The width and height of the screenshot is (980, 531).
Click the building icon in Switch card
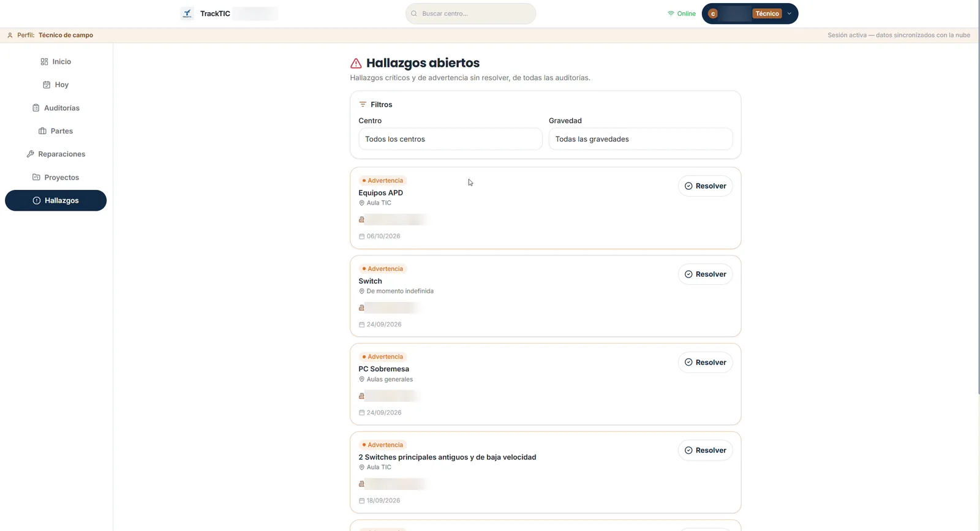[x=361, y=308]
